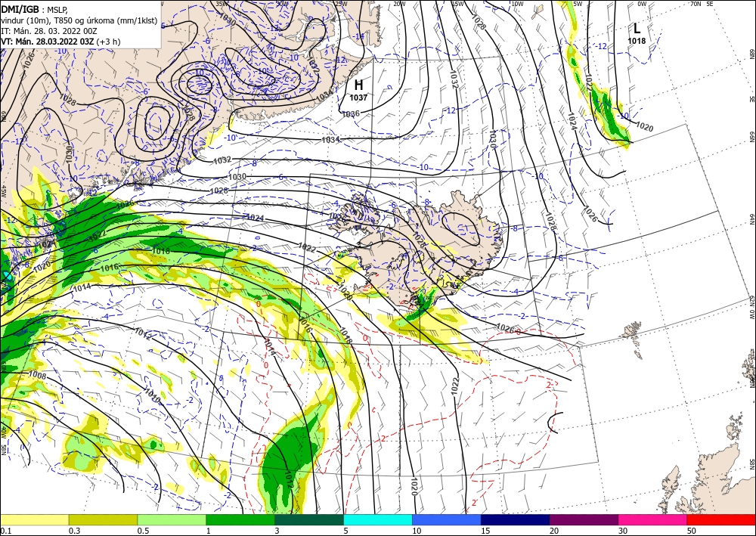Click the dark green 3–5 mm legend swatch
The width and height of the screenshot is (756, 536).
click(x=309, y=519)
